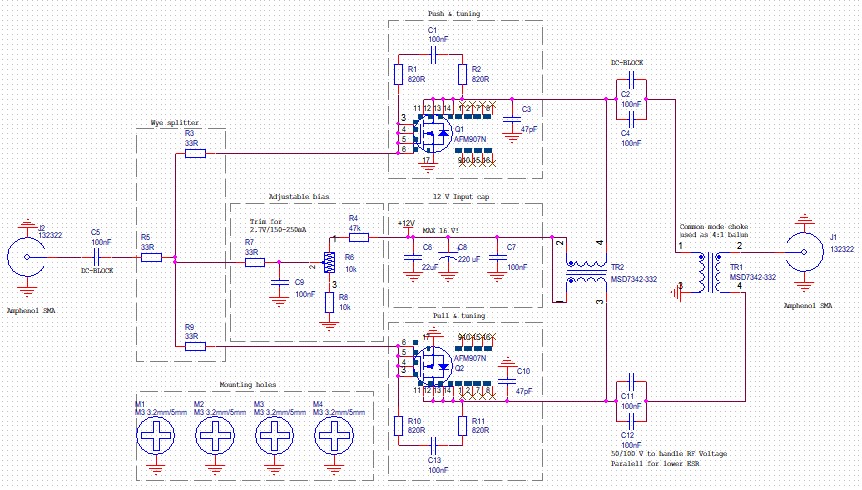Image resolution: width=862 pixels, height=490 pixels.
Task: Click the +12V power supply label
Action: [x=405, y=224]
